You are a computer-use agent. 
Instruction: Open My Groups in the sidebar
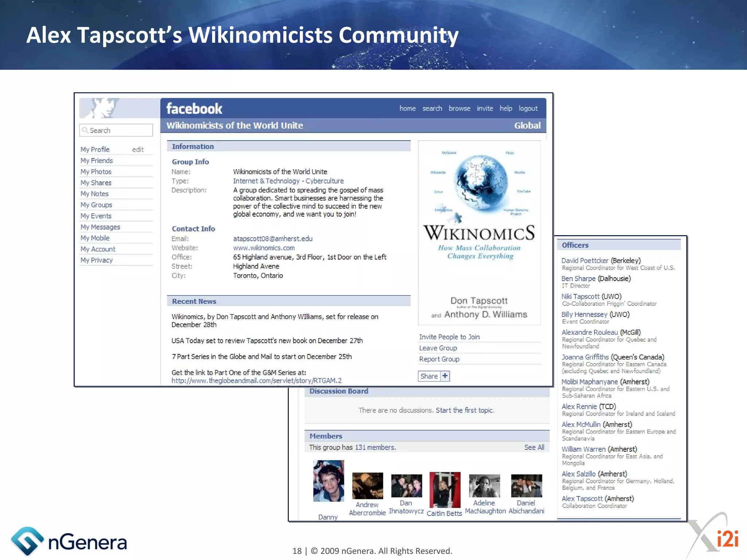pos(96,205)
